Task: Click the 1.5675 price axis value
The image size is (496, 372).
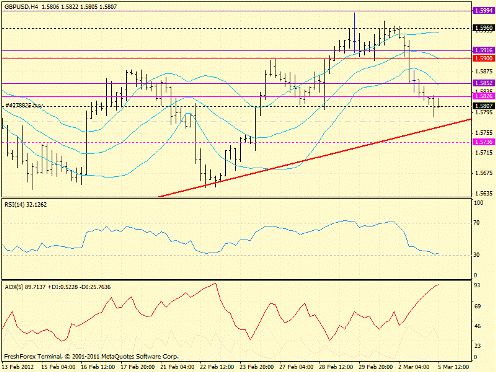Action: click(x=484, y=173)
